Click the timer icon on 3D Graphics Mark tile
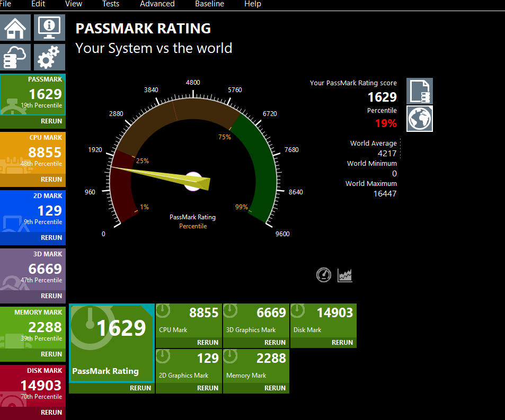 (231, 311)
